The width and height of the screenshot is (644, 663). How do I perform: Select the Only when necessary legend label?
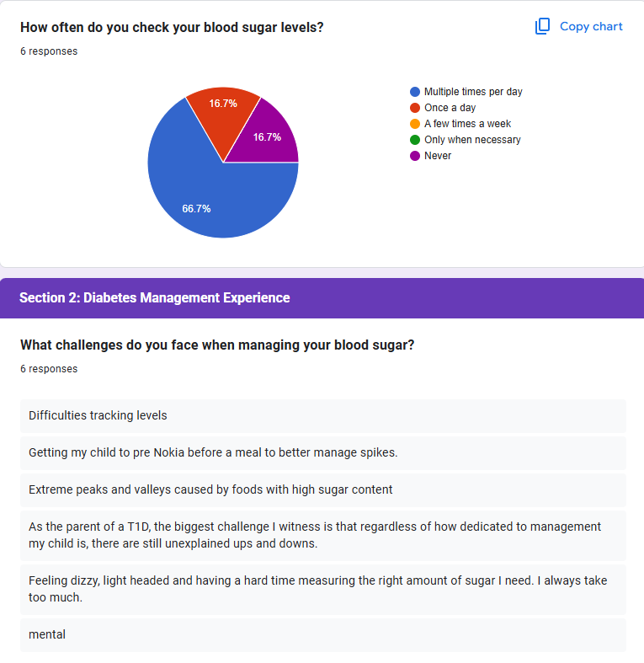click(472, 140)
